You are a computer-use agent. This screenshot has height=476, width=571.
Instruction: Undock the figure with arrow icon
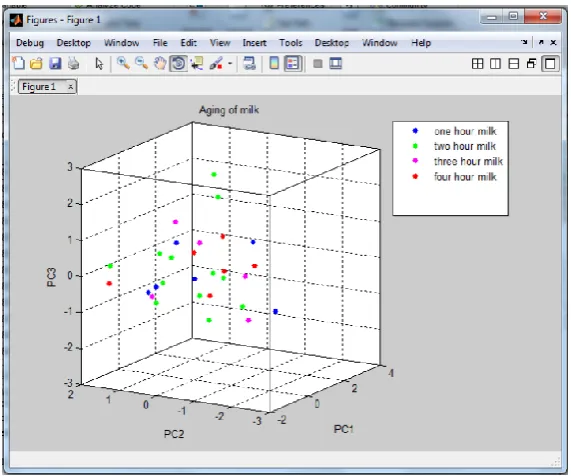pyautogui.click(x=541, y=43)
